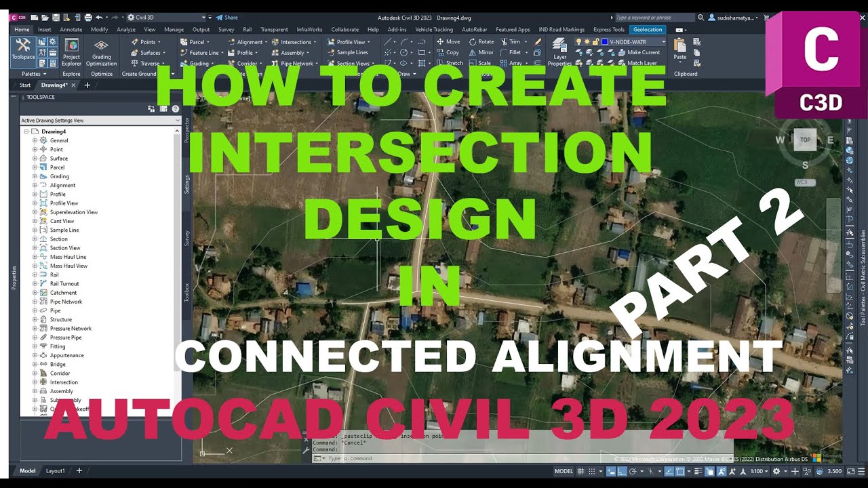The image size is (868, 488).
Task: Select the Mirror tool
Action: click(x=481, y=53)
